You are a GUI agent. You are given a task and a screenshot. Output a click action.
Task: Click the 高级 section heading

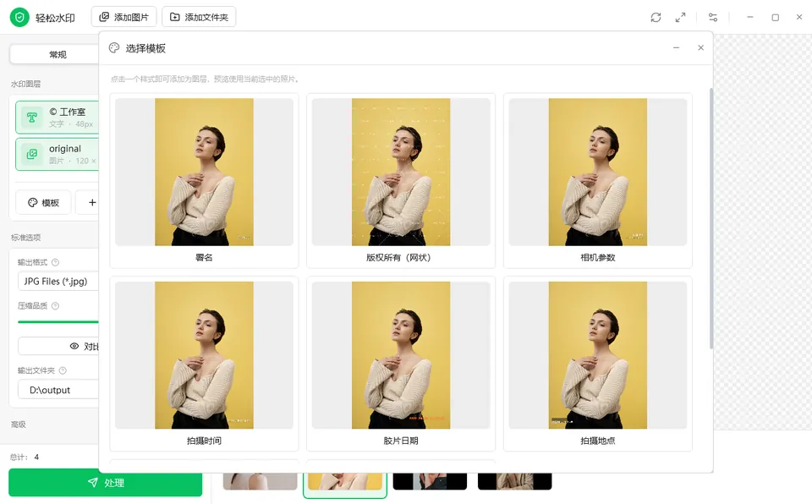coord(19,425)
